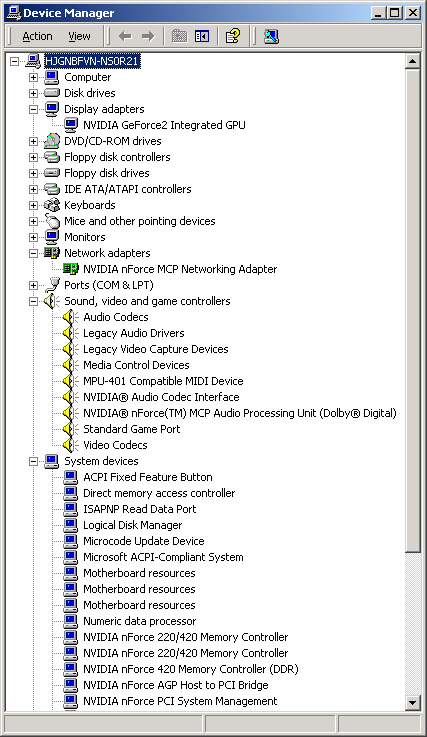Open the View menu

79,36
